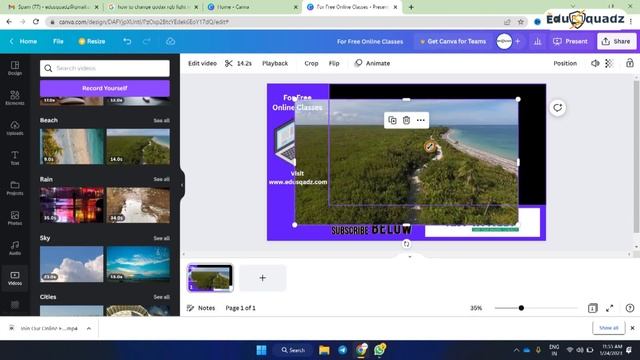Click the Redo arrow
The width and height of the screenshot is (640, 360).
(147, 41)
